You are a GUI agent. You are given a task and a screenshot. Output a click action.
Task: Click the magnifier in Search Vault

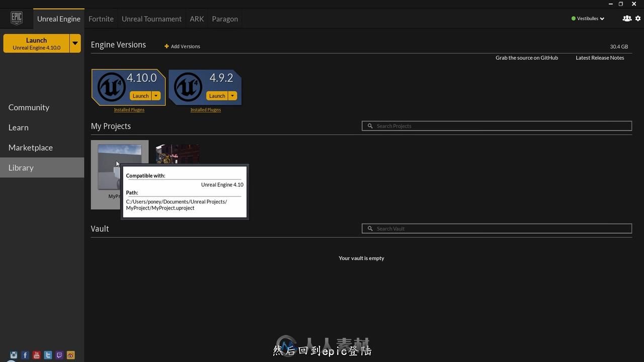click(370, 229)
